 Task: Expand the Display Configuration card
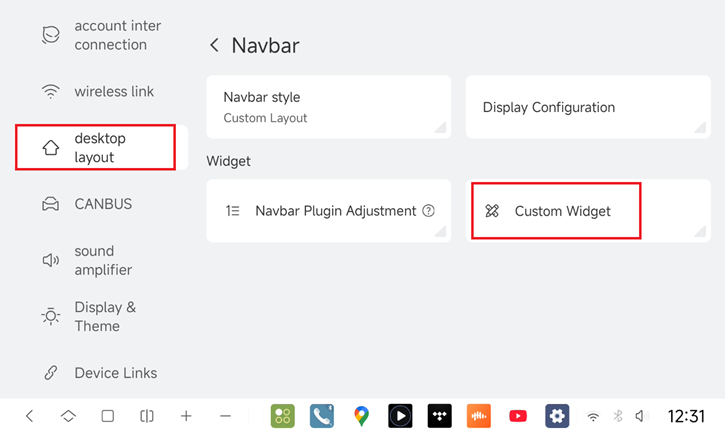point(588,107)
